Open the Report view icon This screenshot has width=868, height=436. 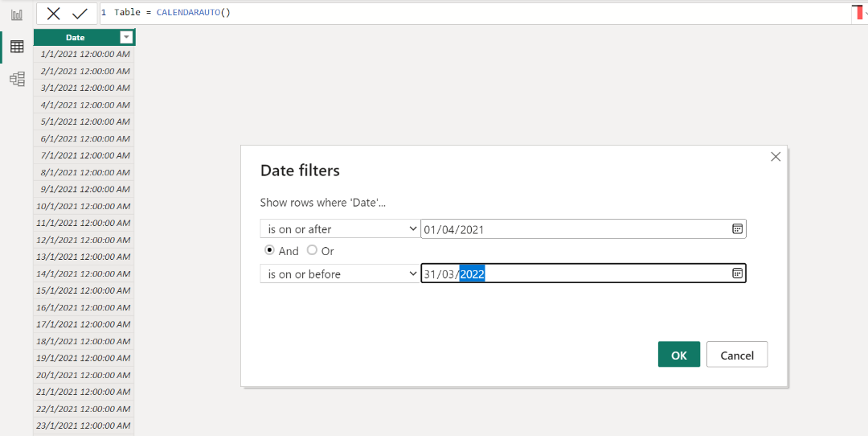pos(17,15)
